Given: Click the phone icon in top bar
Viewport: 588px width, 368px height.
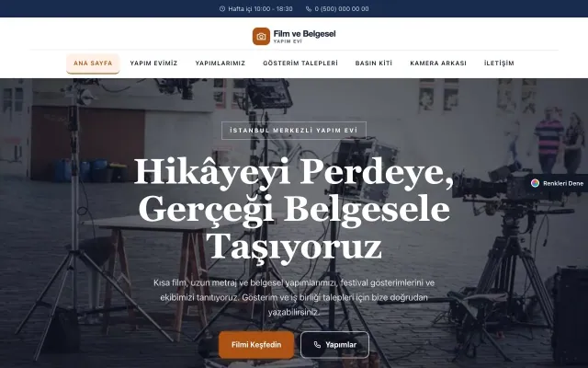Looking at the screenshot, I should (309, 8).
